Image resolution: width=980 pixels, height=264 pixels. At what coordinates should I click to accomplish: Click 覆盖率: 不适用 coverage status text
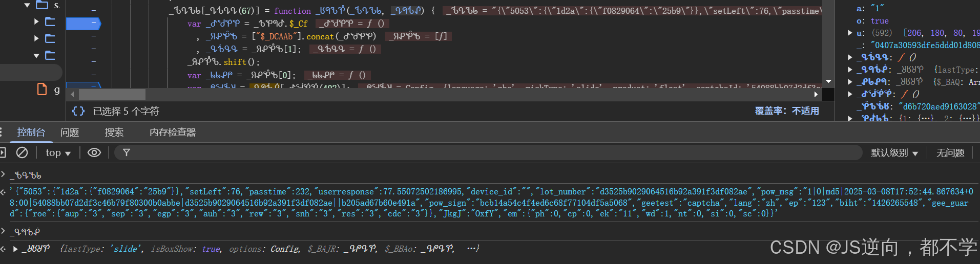tap(787, 111)
